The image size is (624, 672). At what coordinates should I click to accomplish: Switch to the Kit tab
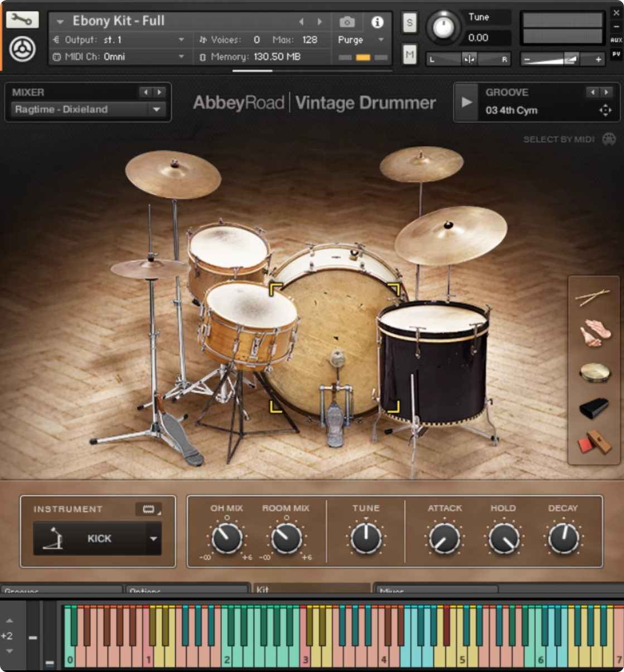click(x=312, y=589)
